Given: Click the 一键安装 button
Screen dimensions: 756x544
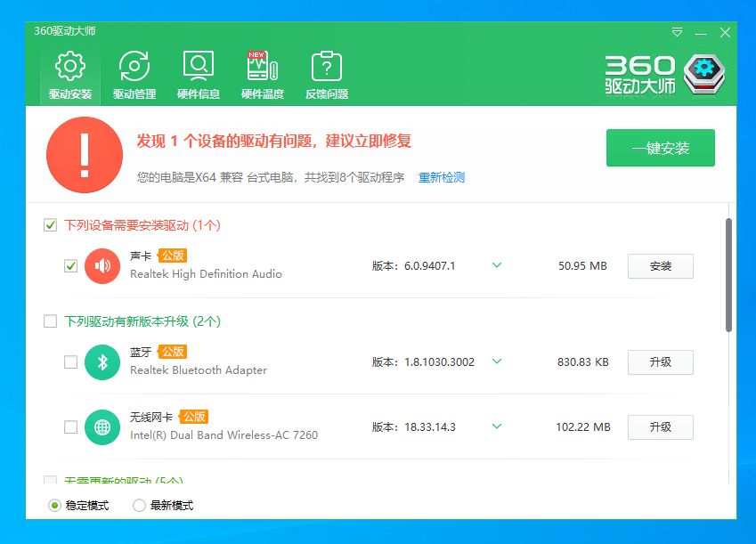Looking at the screenshot, I should tap(661, 148).
